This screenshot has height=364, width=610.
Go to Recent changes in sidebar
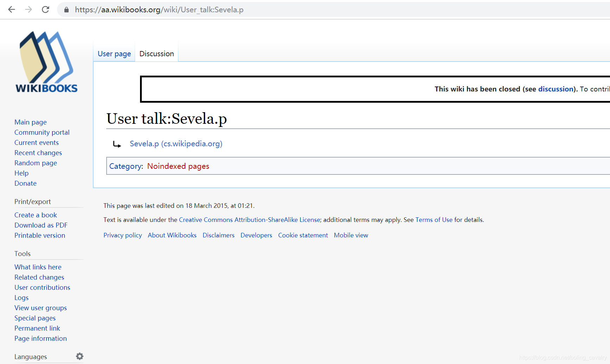tap(38, 153)
